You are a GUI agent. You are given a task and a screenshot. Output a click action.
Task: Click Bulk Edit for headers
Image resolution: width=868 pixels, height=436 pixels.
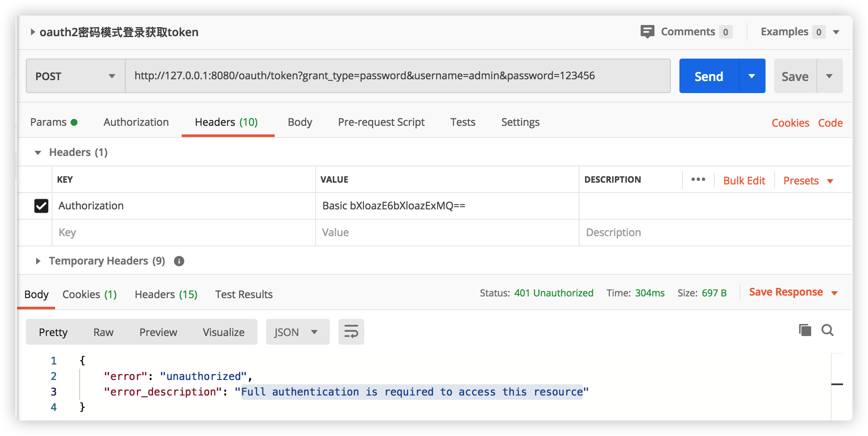744,181
